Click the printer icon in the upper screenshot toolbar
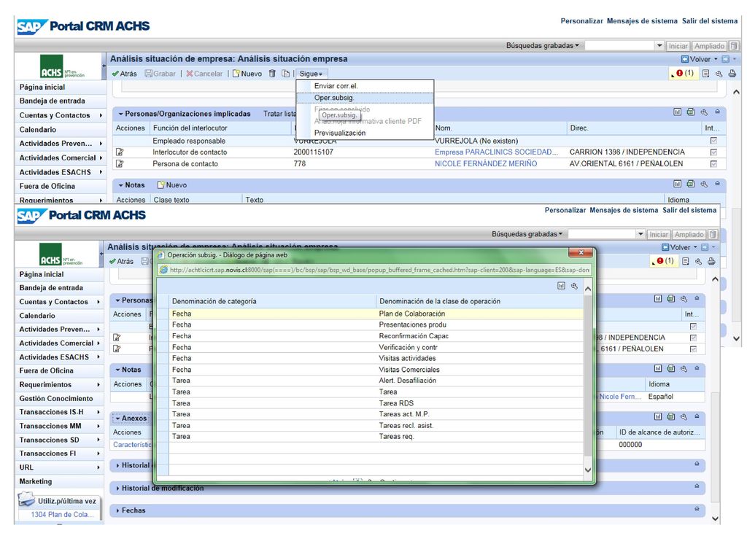747x560 pixels. (732, 74)
